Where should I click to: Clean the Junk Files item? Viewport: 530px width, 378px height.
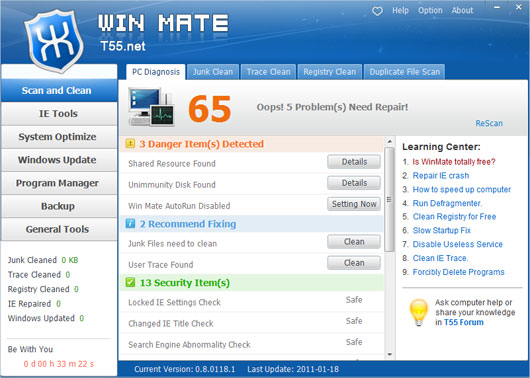point(354,242)
